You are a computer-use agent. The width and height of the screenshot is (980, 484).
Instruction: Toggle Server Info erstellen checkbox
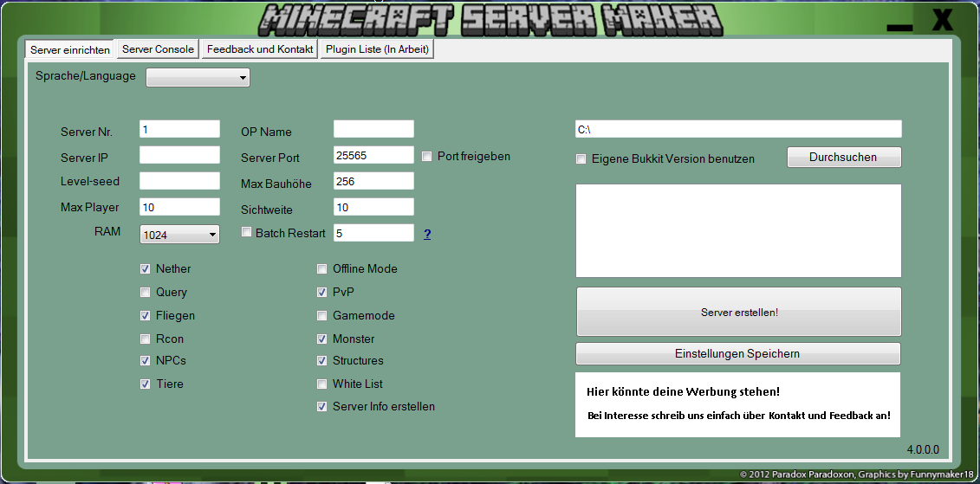coord(321,407)
